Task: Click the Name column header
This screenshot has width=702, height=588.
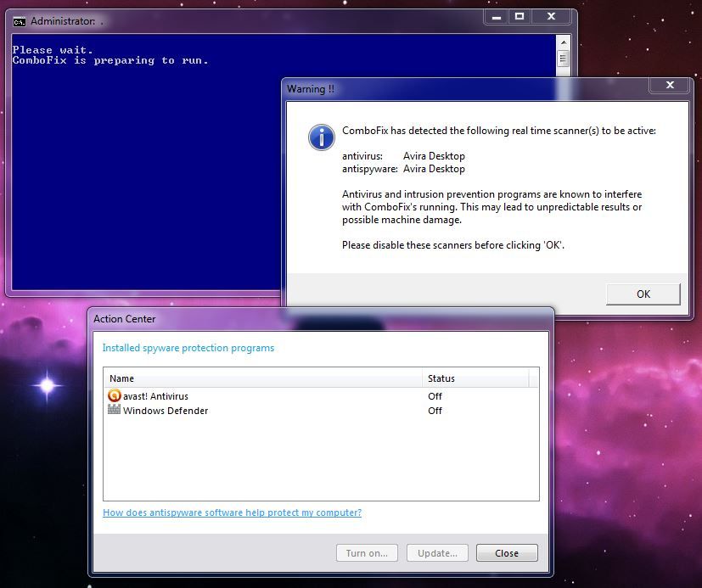Action: [263, 378]
